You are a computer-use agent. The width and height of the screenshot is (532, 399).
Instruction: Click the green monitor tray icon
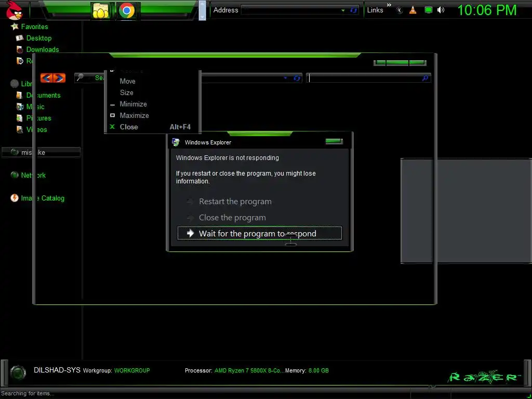point(428,10)
